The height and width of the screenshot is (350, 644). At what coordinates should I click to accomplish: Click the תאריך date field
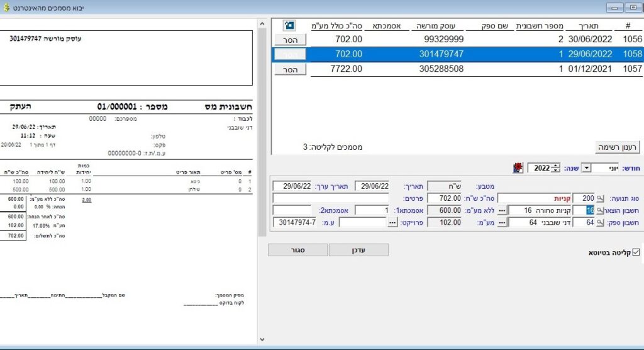[x=372, y=186]
